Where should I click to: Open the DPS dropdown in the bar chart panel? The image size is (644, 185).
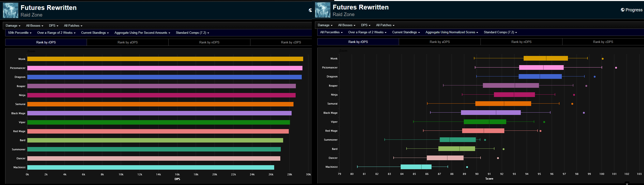pyautogui.click(x=53, y=25)
